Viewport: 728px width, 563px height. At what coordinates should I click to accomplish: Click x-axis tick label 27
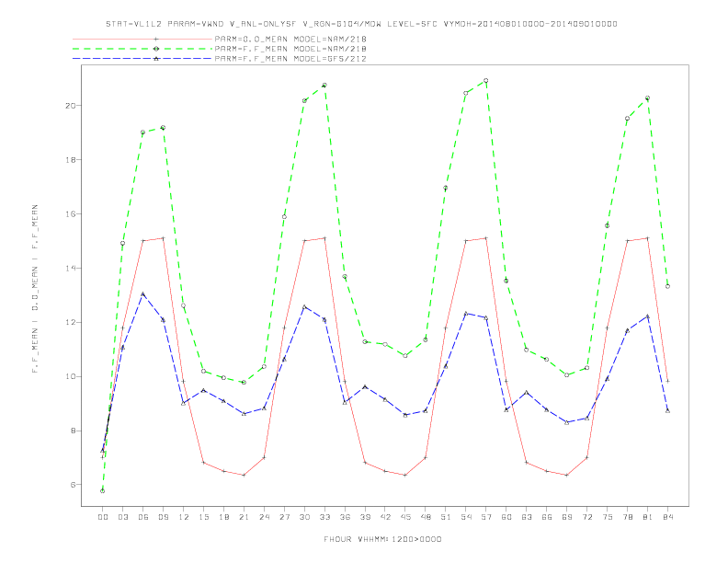(284, 517)
